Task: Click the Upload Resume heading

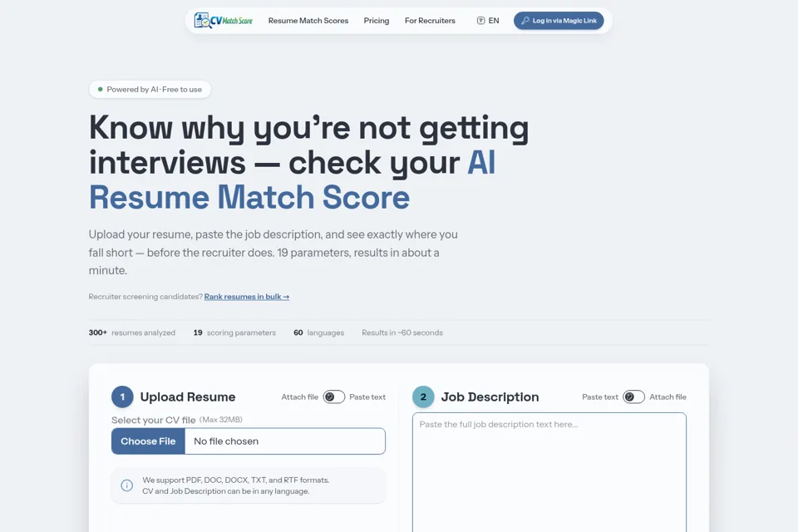Action: [x=188, y=397]
